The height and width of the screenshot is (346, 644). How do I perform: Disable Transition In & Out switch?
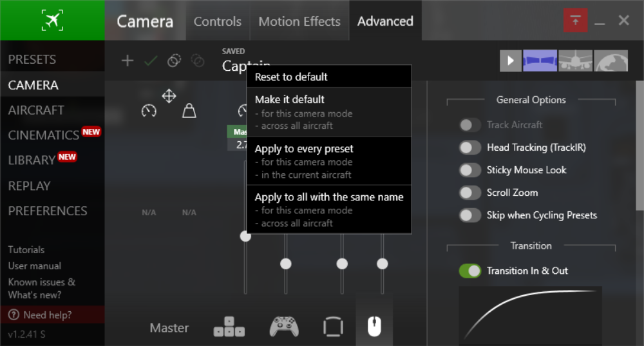(x=470, y=271)
